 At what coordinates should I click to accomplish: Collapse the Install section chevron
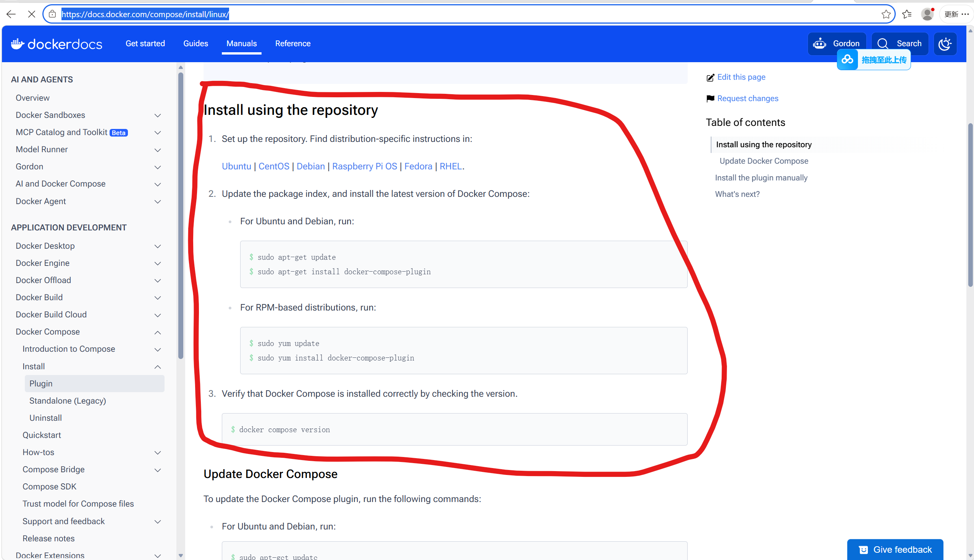[157, 367]
